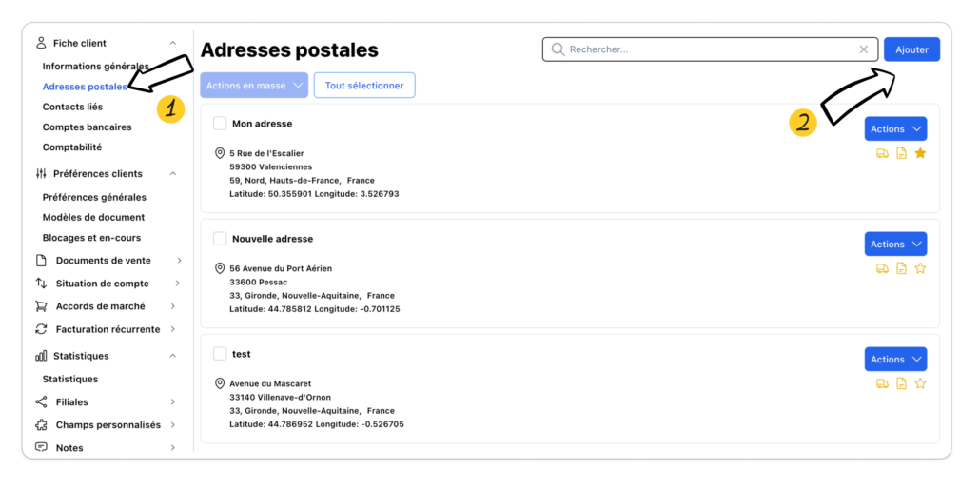Click the invoice document icon for Mon adresse
This screenshot has height=489, width=980.
(x=901, y=153)
